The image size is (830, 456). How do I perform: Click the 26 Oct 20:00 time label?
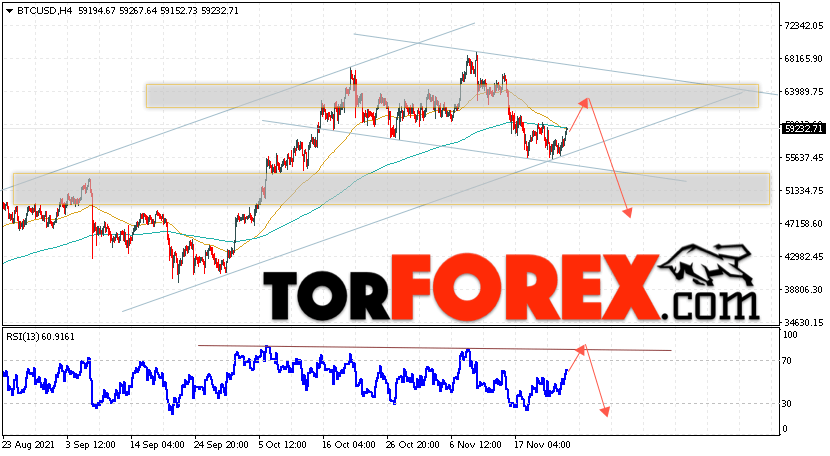[413, 444]
